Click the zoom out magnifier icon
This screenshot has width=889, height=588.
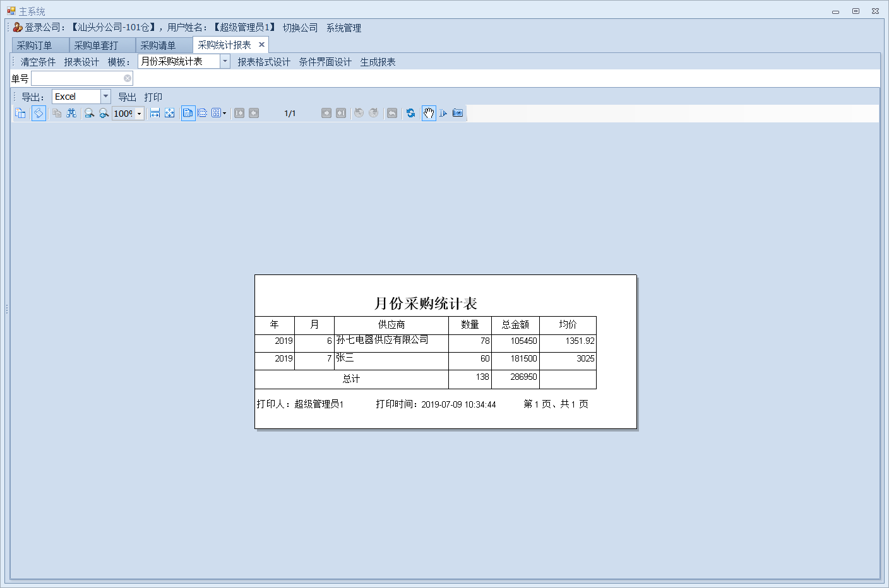click(x=90, y=113)
